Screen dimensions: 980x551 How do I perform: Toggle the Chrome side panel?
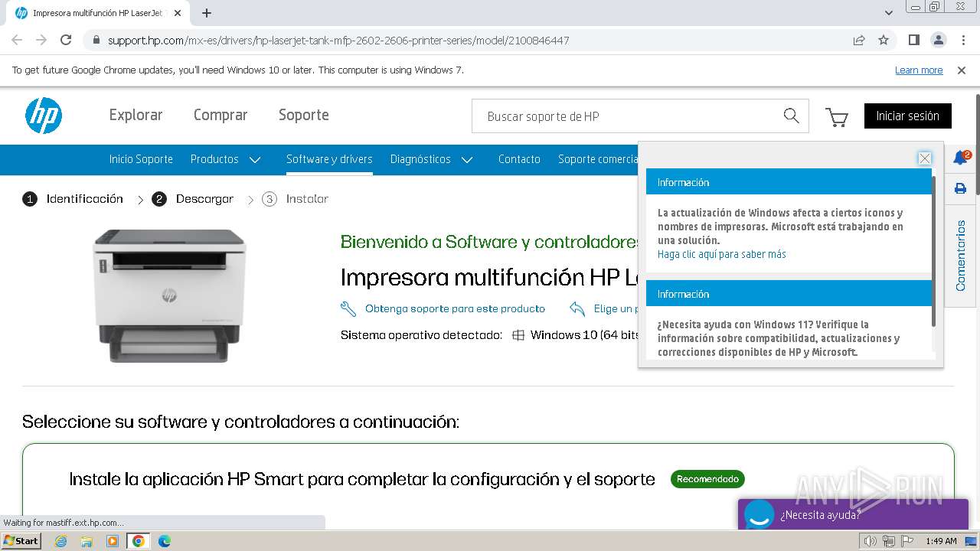[x=913, y=40]
